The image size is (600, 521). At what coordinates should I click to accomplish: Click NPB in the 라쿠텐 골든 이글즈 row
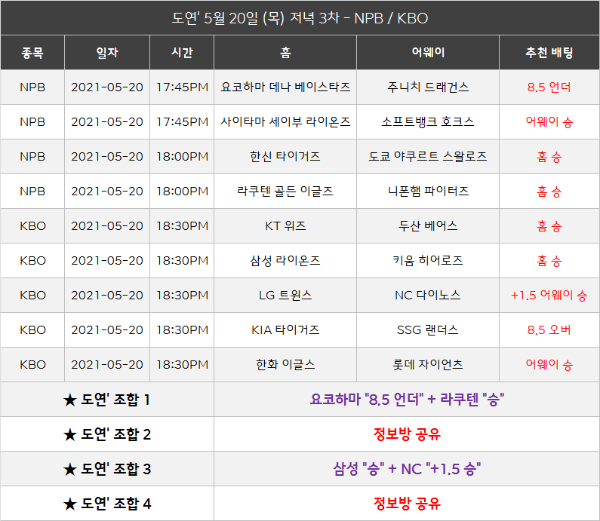33,191
